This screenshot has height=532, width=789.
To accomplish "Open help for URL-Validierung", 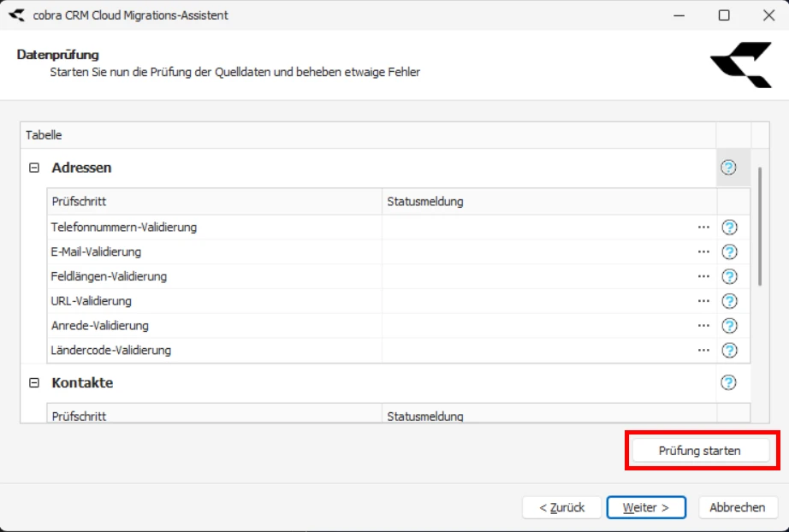I will tap(729, 301).
